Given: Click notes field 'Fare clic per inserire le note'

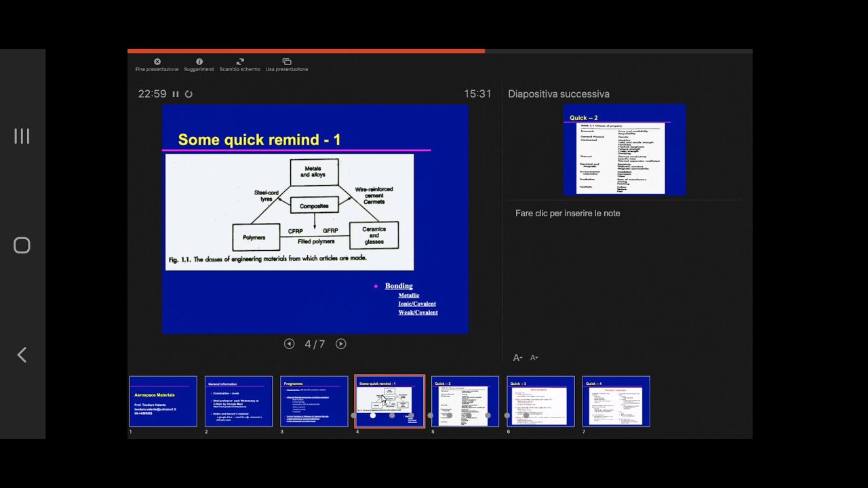Looking at the screenshot, I should pyautogui.click(x=568, y=213).
